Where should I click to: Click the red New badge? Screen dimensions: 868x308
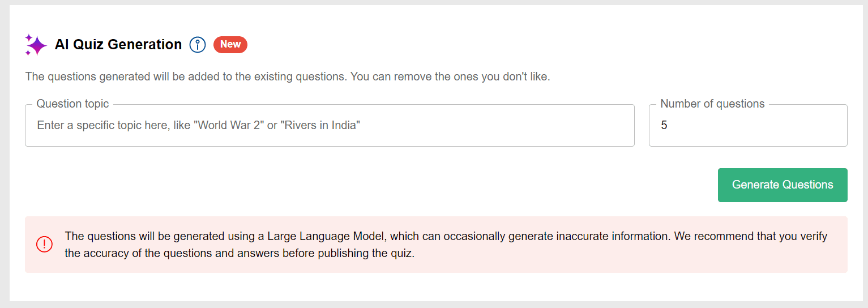coord(230,44)
